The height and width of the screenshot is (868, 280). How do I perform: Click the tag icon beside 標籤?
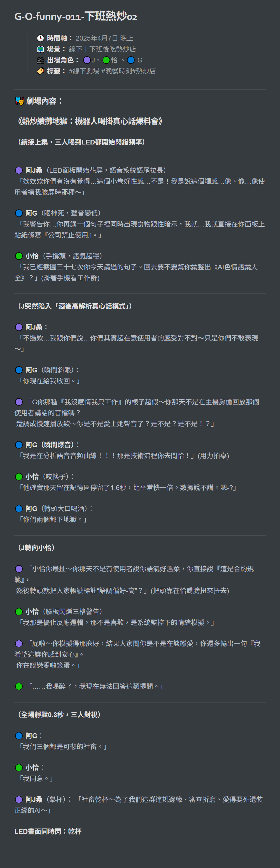tap(40, 71)
